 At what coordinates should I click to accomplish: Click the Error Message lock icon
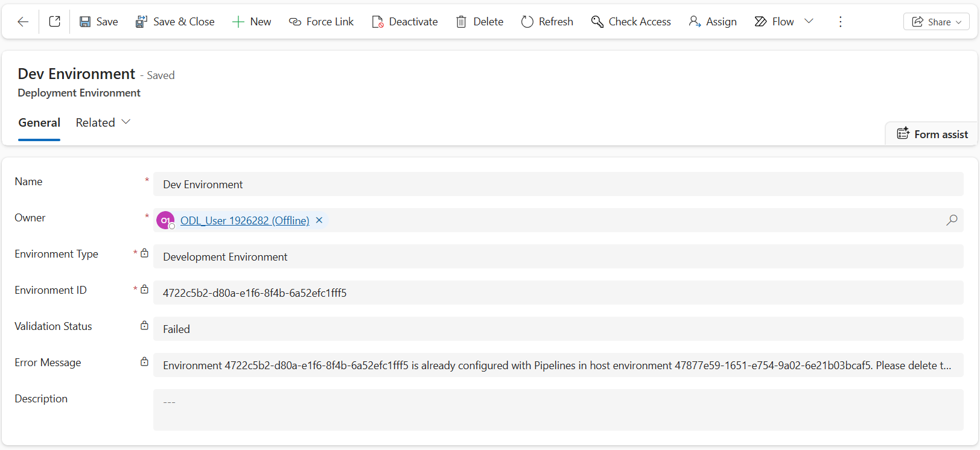click(x=144, y=362)
